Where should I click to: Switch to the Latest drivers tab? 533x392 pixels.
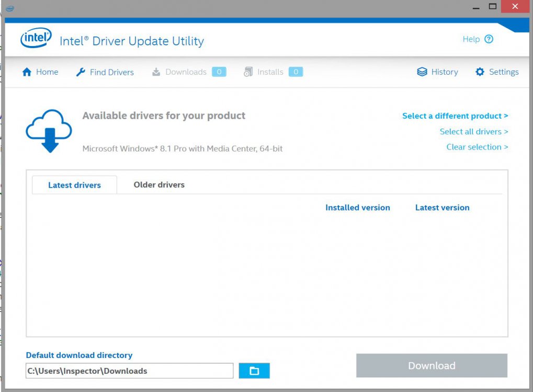tap(74, 185)
